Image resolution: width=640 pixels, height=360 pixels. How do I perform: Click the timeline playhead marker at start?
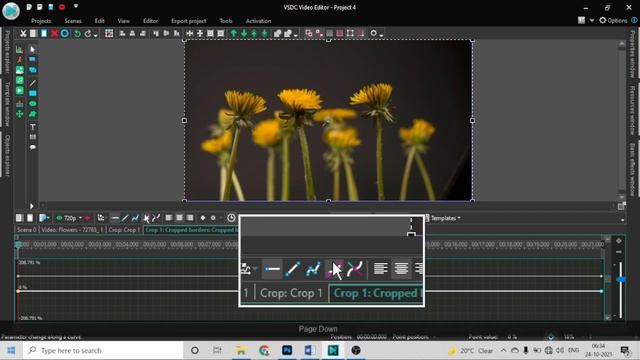[x=18, y=245]
